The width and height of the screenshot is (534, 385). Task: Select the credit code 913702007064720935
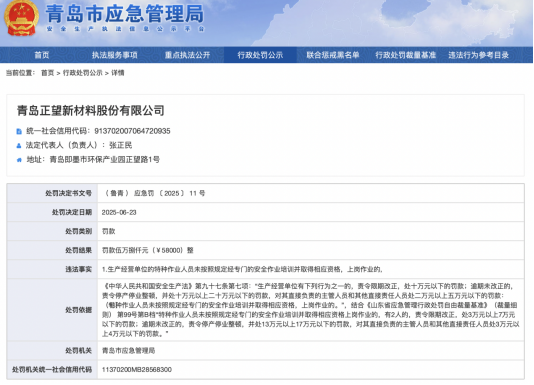tap(132, 131)
